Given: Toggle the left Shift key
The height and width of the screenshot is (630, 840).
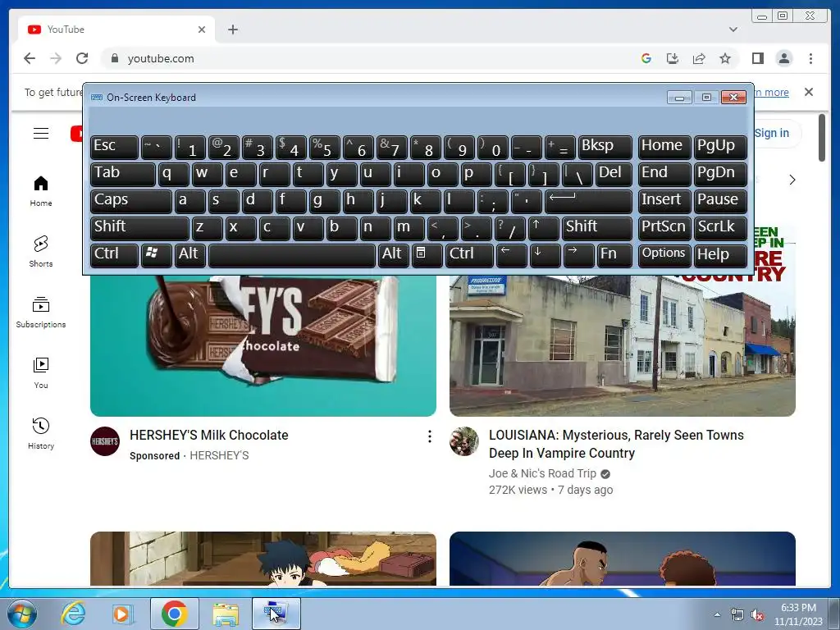Looking at the screenshot, I should coord(139,229).
